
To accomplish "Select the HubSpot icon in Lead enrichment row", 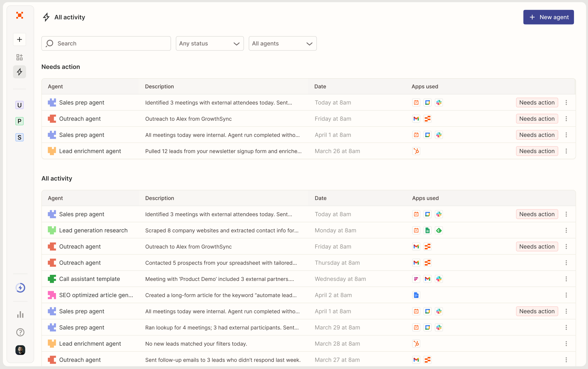I will 416,151.
